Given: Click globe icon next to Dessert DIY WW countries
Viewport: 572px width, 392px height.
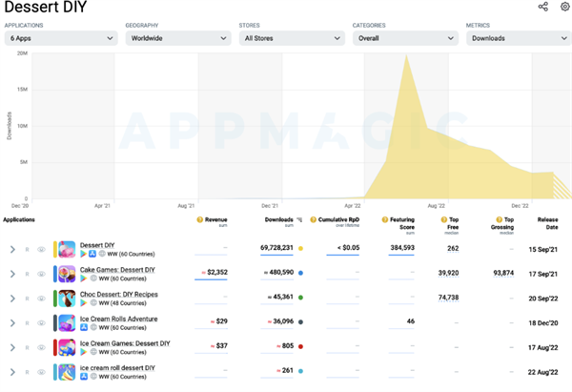Looking at the screenshot, I should (x=102, y=254).
